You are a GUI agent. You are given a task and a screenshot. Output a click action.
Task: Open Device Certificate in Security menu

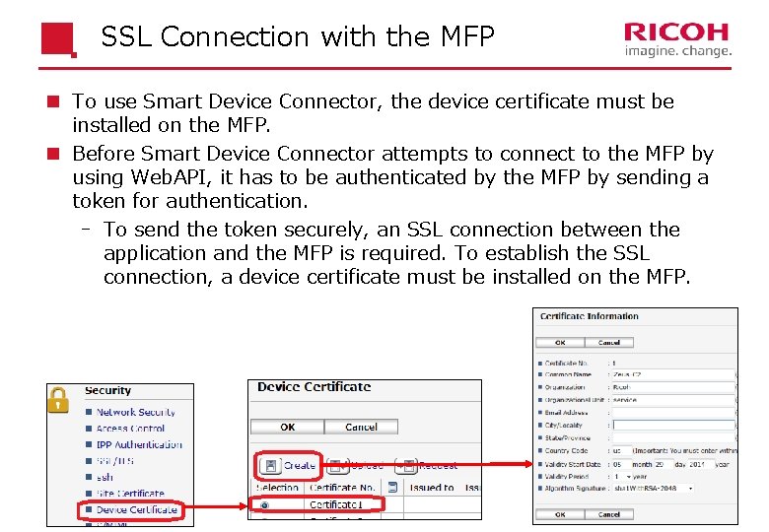coord(136,509)
